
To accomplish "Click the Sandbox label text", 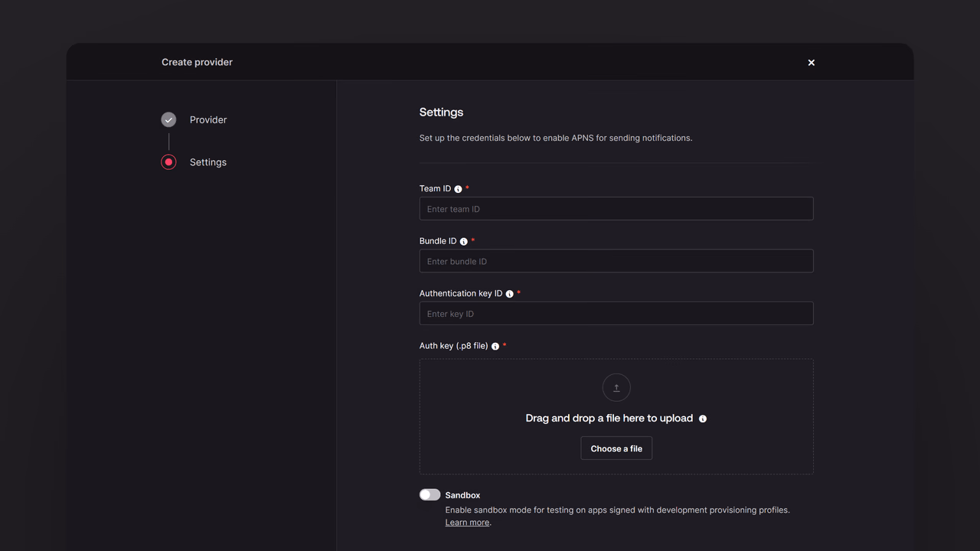I will point(462,495).
